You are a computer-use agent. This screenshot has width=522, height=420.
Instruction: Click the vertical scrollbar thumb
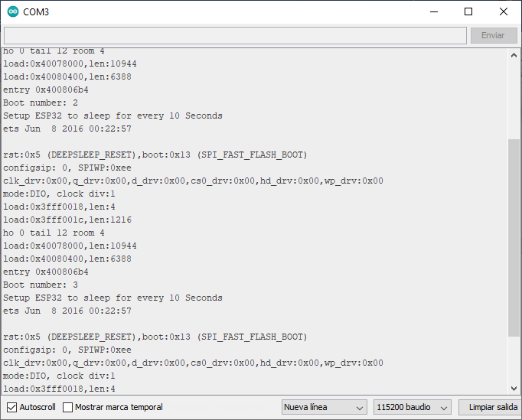click(514, 238)
